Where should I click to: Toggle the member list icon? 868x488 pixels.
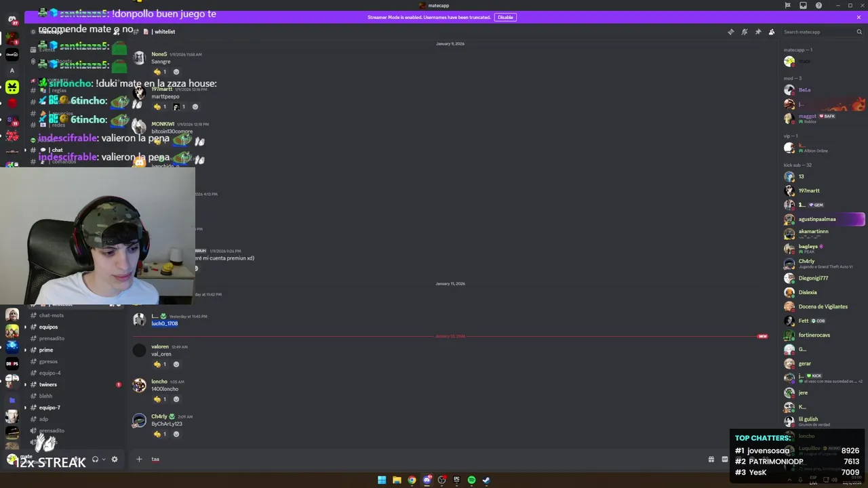coord(772,32)
